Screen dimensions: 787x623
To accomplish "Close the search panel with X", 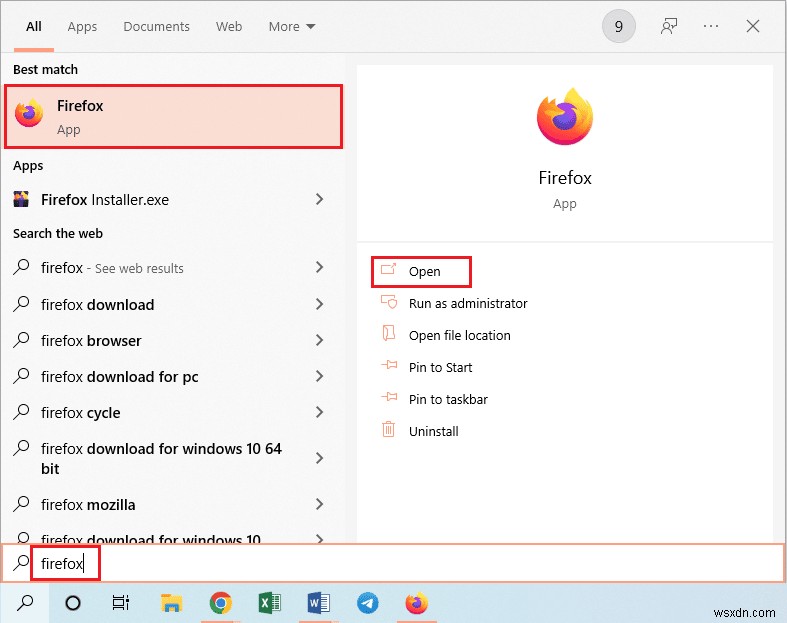I will (x=752, y=26).
